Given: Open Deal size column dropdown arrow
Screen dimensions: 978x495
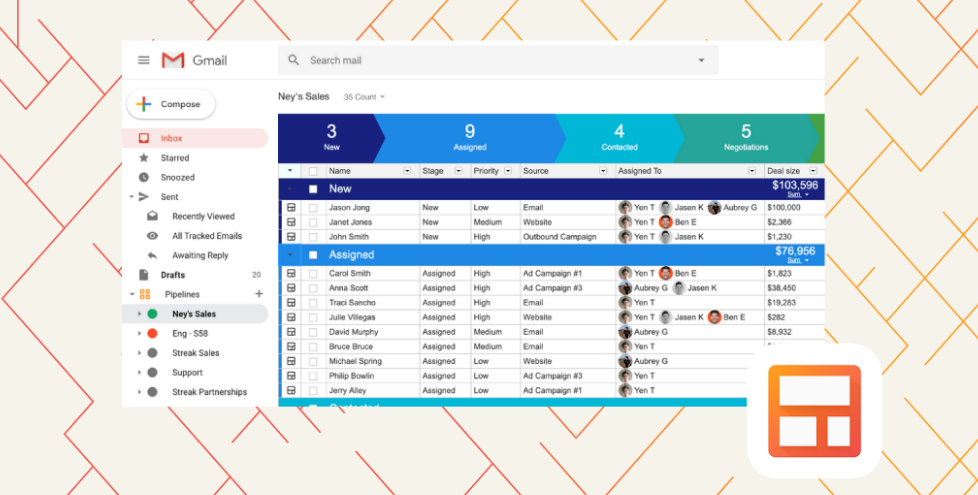Looking at the screenshot, I should point(813,171).
